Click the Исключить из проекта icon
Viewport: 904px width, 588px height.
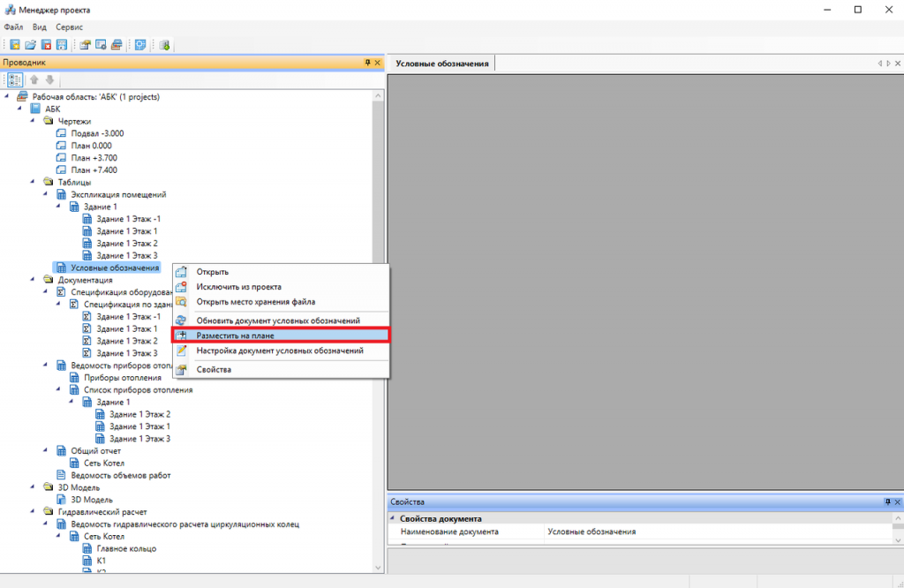(x=181, y=287)
